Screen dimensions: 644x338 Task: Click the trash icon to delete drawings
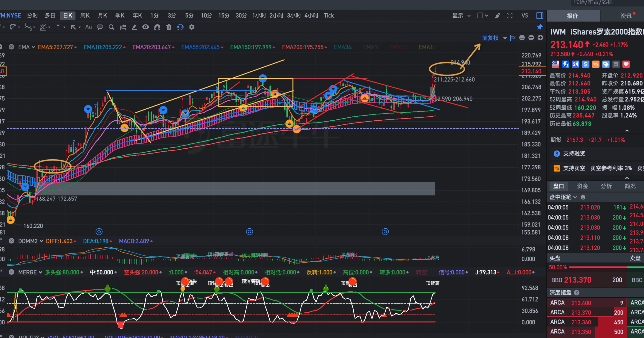[169, 27]
